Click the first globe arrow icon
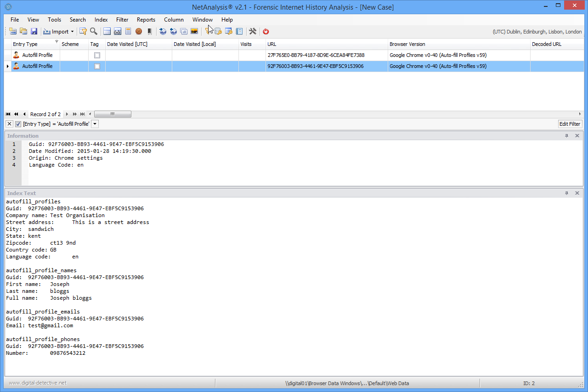588x392 pixels. click(x=163, y=31)
